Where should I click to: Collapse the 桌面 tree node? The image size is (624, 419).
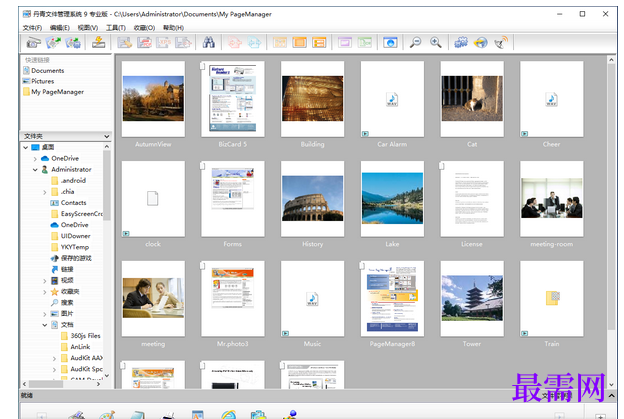coord(25,147)
